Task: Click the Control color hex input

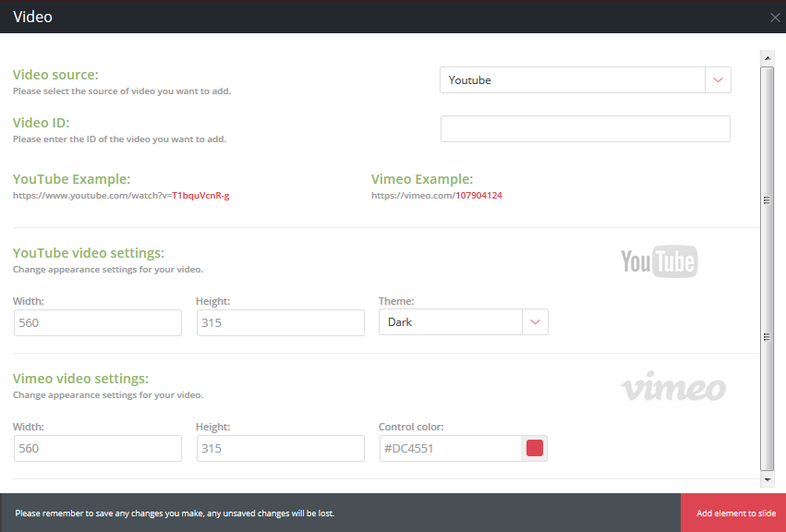Action: click(x=450, y=449)
